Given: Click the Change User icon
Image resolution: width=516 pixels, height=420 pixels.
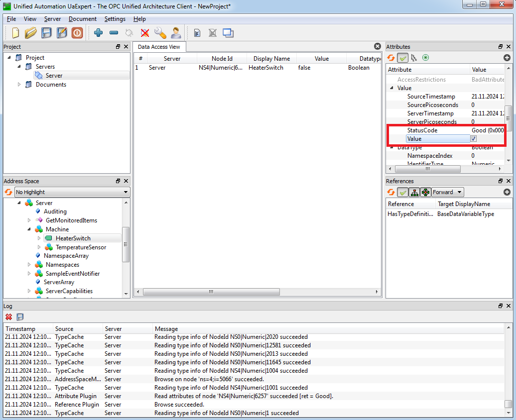Looking at the screenshot, I should (x=176, y=33).
